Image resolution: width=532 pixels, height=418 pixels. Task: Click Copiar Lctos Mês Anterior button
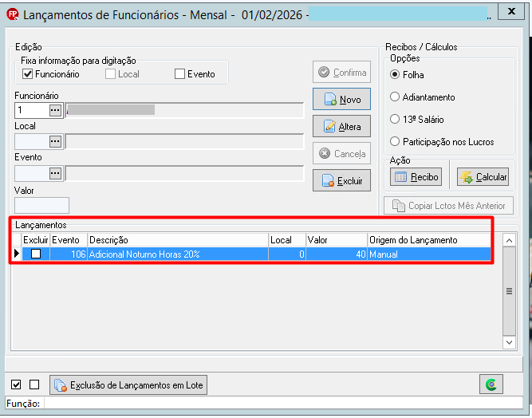tap(448, 206)
